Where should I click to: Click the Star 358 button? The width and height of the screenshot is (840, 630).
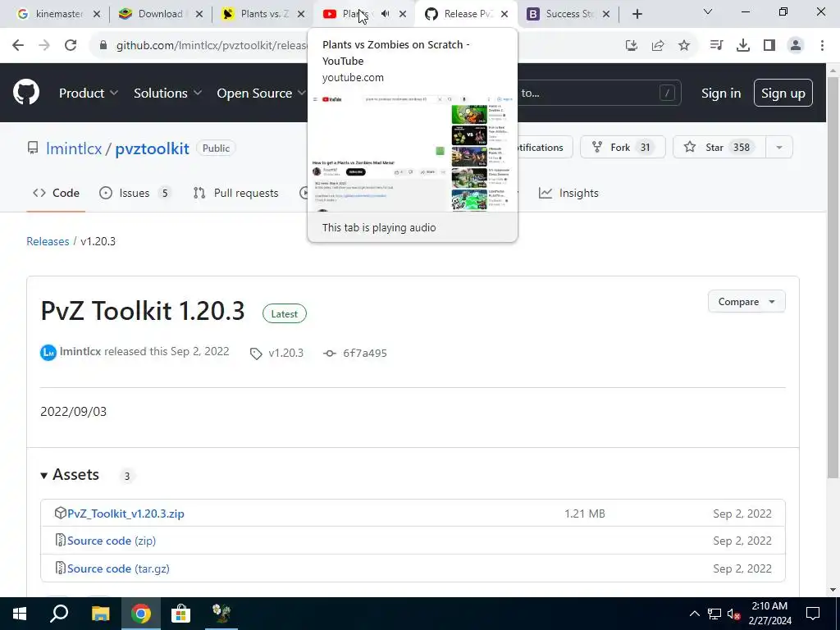pos(719,148)
